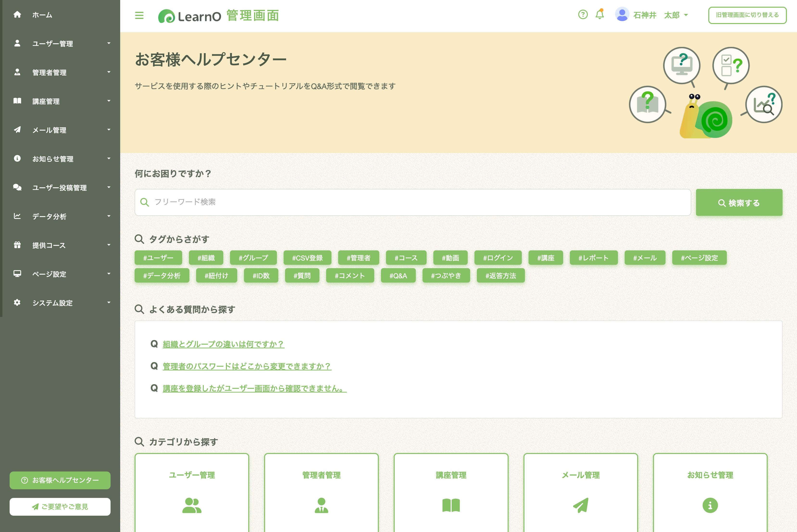Open ページ設定 sidebar menu item
The image size is (797, 532).
[x=49, y=274]
